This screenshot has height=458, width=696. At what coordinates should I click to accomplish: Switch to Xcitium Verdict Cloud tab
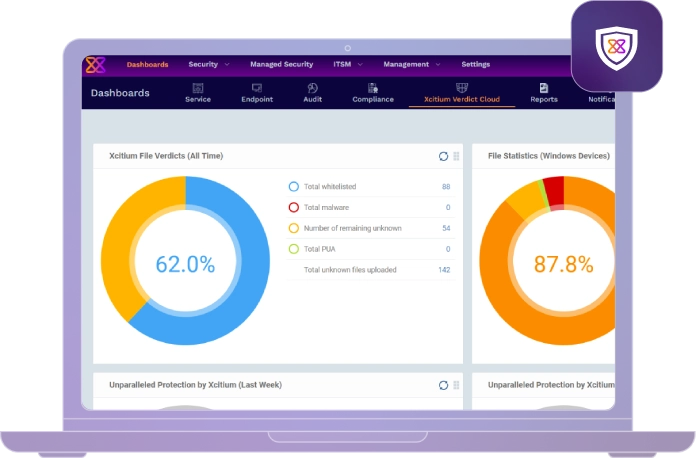pos(461,100)
